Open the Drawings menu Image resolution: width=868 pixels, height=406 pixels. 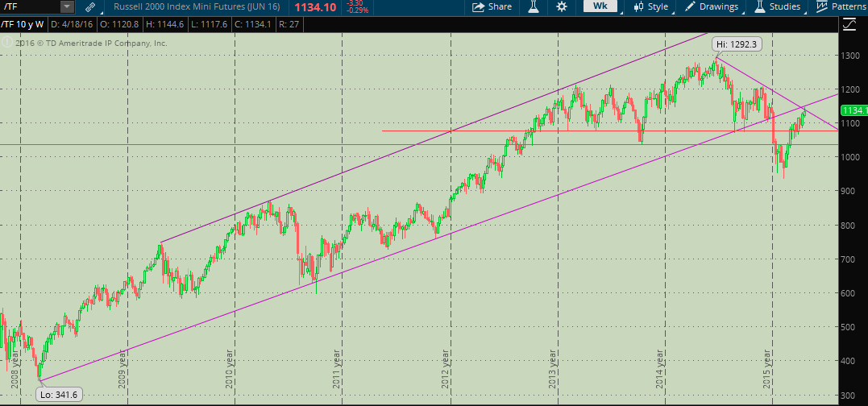tap(712, 6)
